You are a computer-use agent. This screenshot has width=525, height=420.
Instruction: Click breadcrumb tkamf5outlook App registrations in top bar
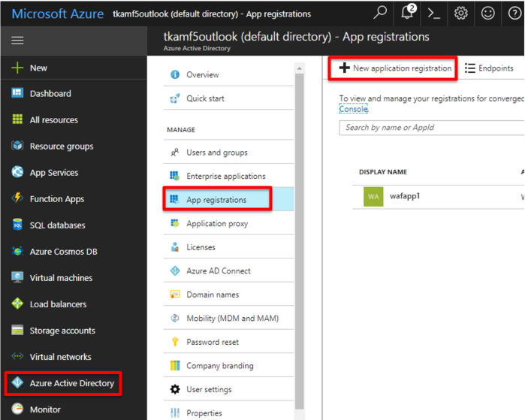(x=212, y=14)
